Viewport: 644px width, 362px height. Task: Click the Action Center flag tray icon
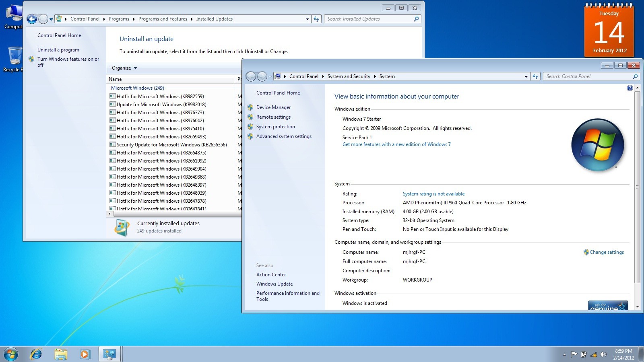coord(574,354)
